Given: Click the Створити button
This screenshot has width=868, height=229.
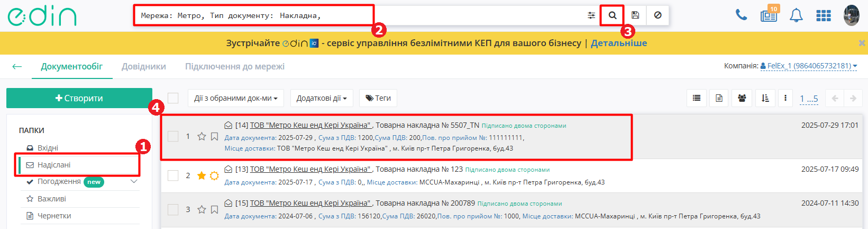Looking at the screenshot, I should coord(79,98).
